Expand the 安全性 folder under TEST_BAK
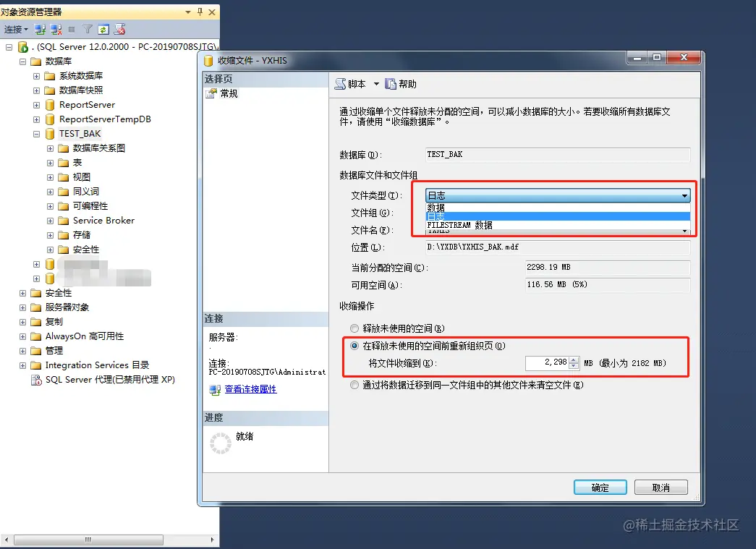 pyautogui.click(x=50, y=250)
